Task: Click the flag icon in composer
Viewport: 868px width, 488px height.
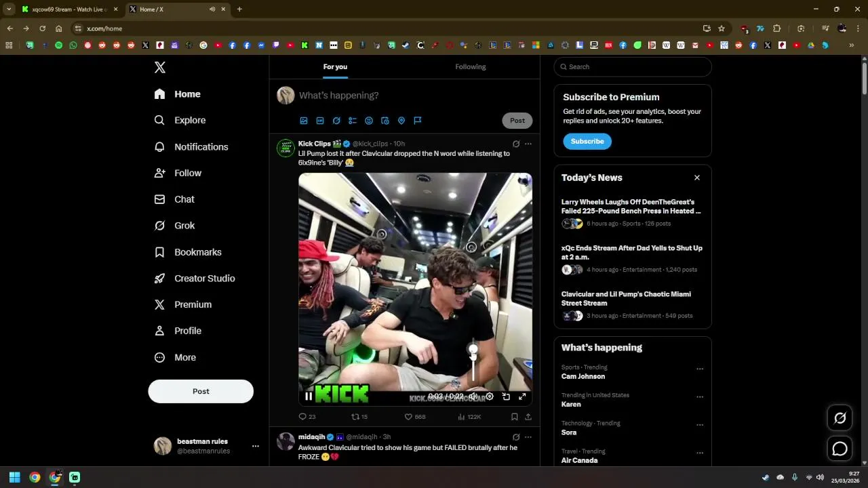Action: 418,121
